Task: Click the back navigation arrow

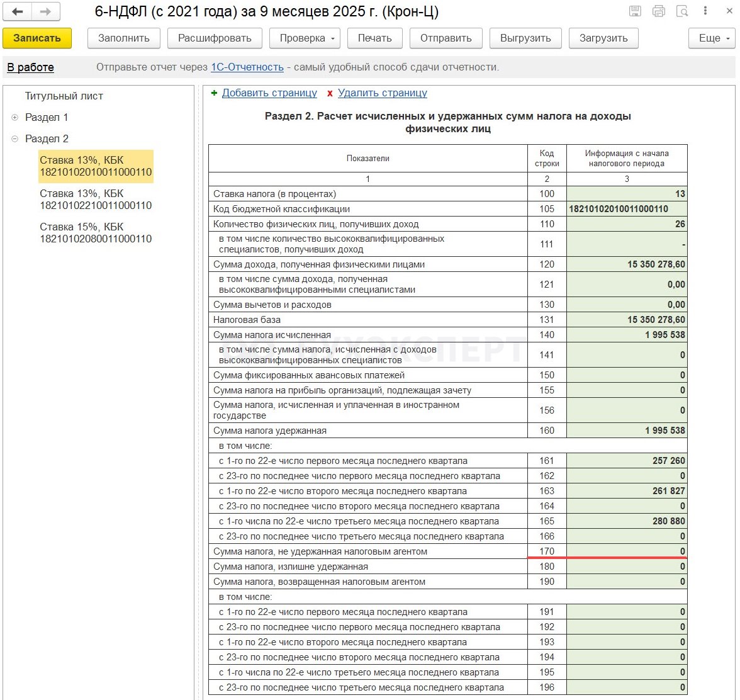Action: [18, 11]
